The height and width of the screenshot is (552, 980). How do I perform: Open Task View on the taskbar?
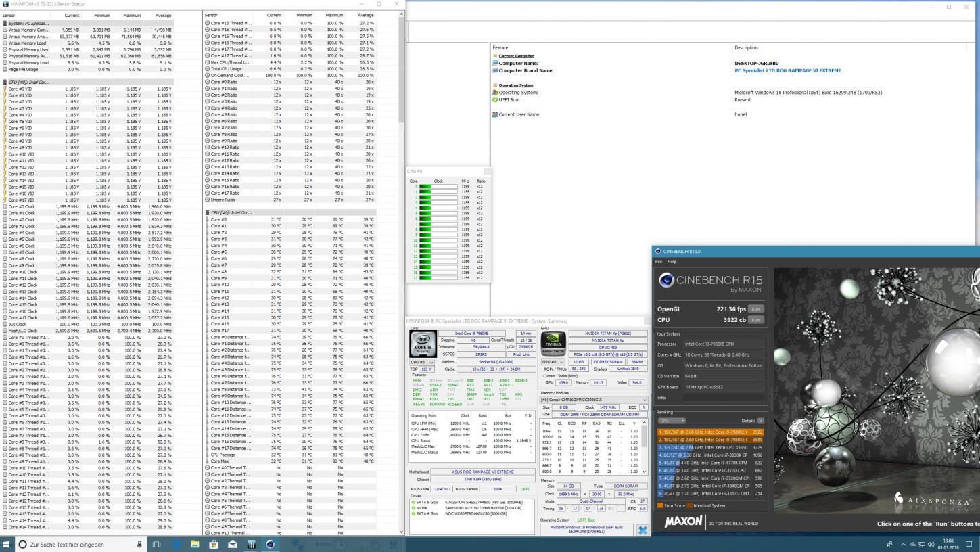[x=156, y=544]
